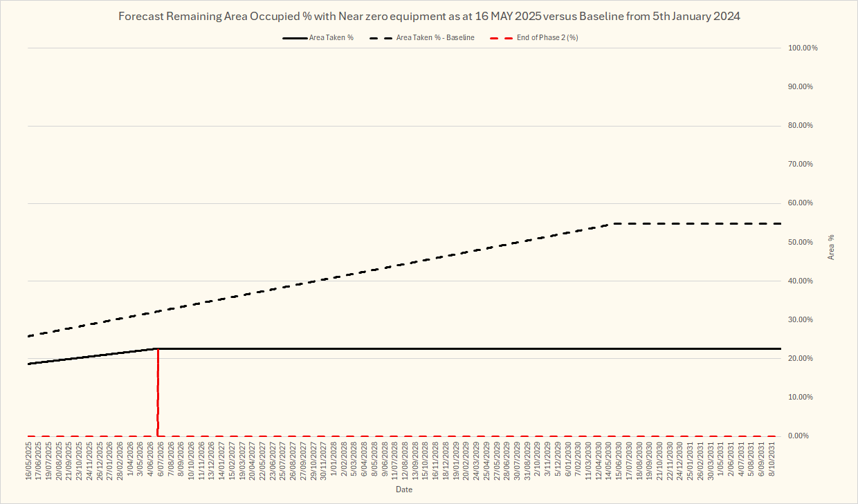The width and height of the screenshot is (858, 504).
Task: Select the 'Area Taken %' legend entry
Action: [331, 38]
